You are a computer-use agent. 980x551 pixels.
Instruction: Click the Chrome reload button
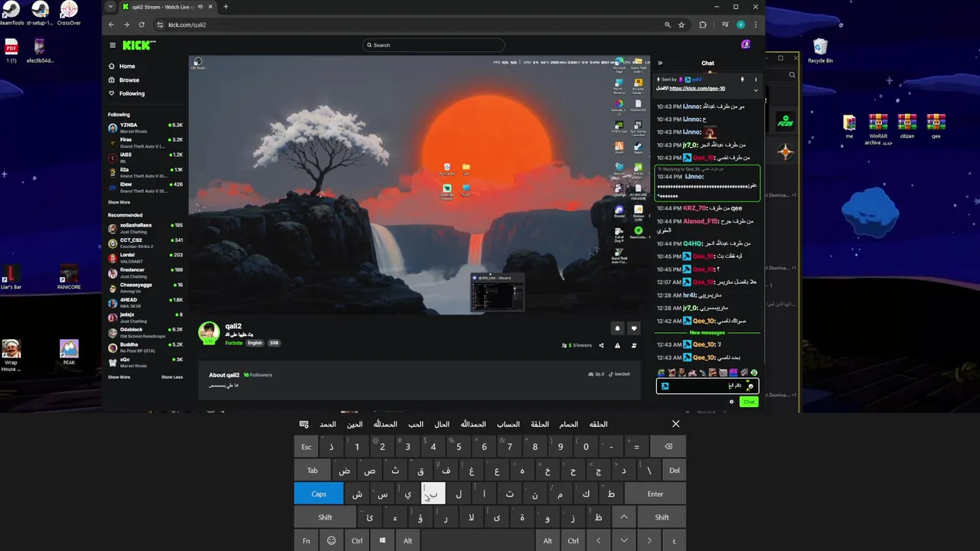pyautogui.click(x=142, y=24)
